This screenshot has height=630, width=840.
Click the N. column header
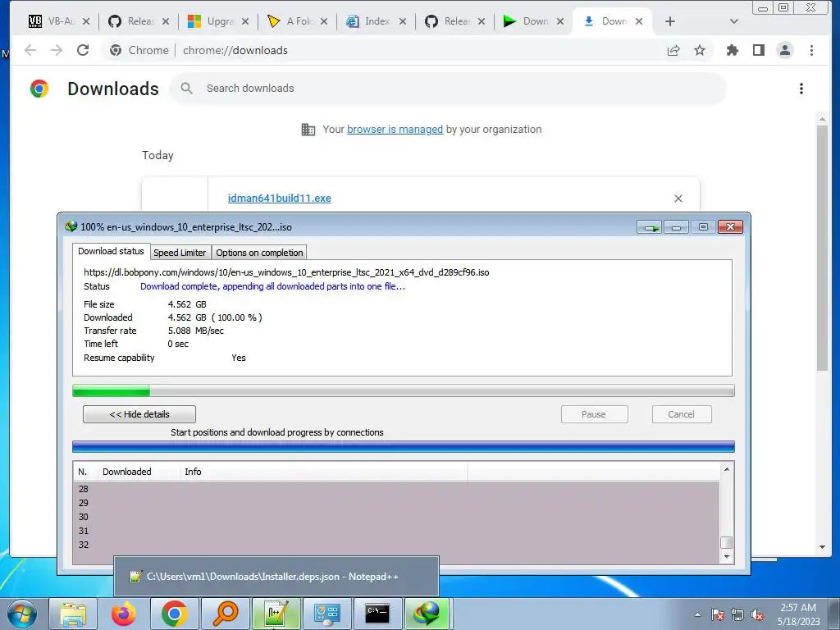click(x=85, y=472)
